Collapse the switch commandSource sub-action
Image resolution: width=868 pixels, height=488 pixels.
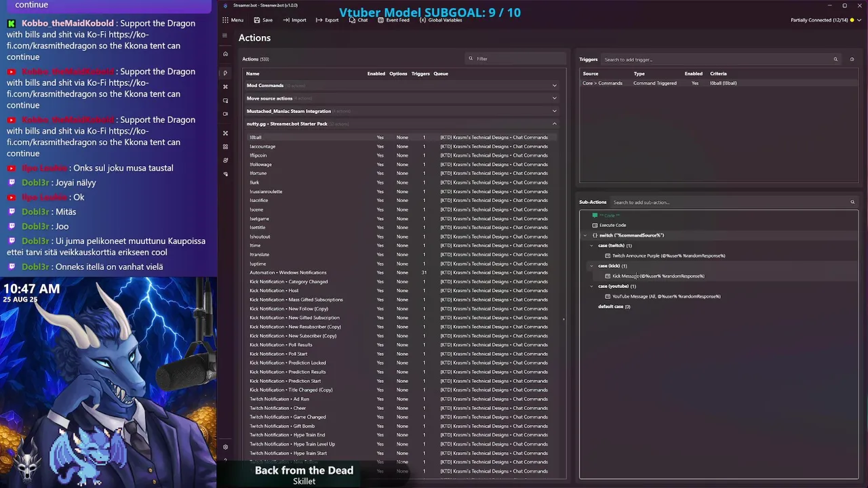[585, 235]
